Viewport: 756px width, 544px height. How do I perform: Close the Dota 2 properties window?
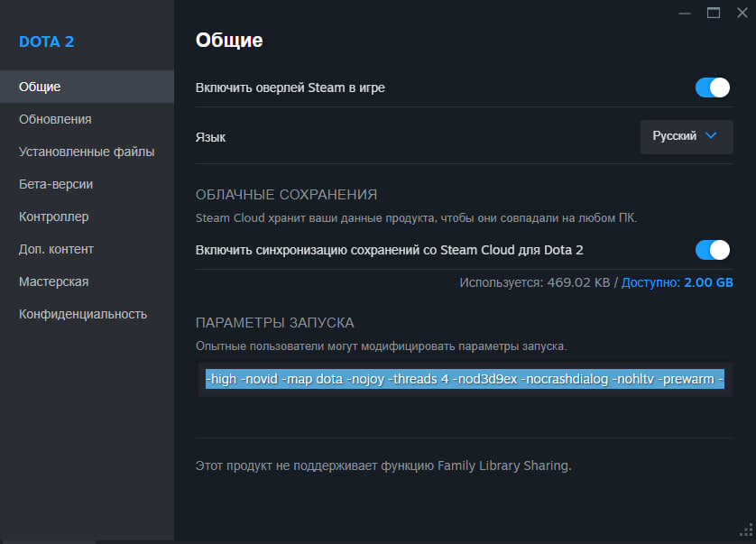pyautogui.click(x=742, y=13)
